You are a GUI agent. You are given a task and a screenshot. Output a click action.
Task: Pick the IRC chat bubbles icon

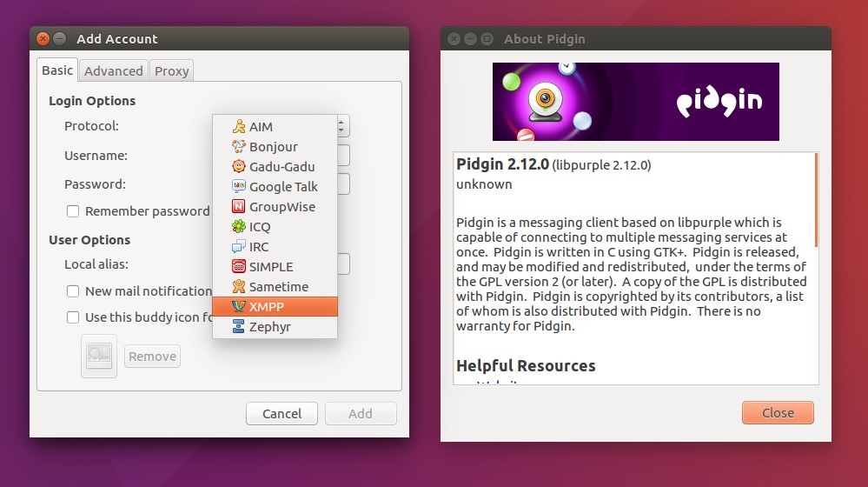(x=239, y=247)
